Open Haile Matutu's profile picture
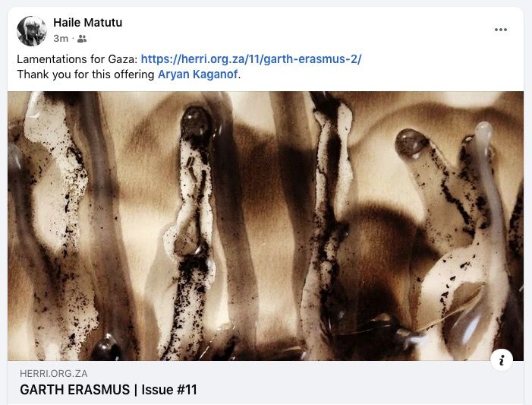The height and width of the screenshot is (405, 532). pos(32,31)
